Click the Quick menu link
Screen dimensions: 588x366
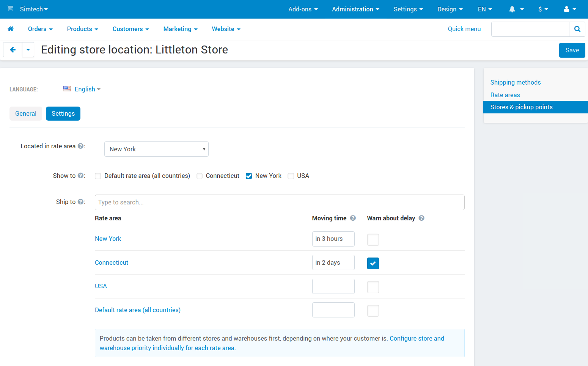(464, 29)
